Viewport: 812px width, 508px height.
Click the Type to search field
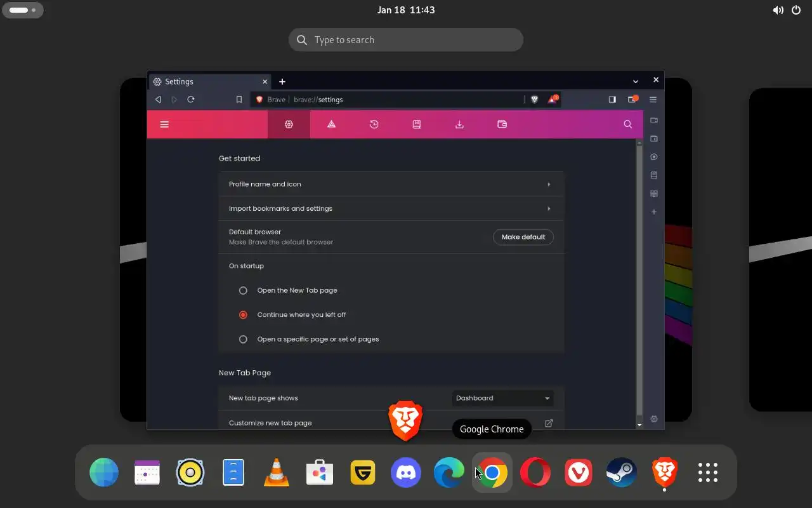point(406,39)
